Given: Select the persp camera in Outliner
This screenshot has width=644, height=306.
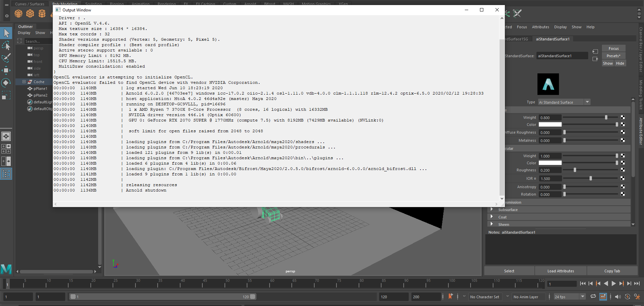Looking at the screenshot, I should 38,48.
